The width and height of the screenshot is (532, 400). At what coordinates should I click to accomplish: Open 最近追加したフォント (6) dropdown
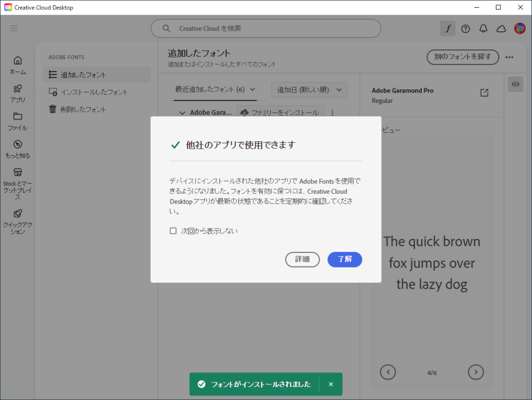215,89
